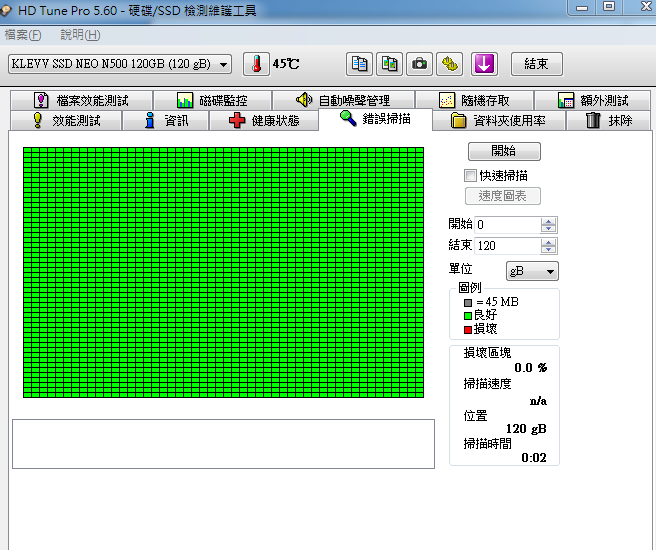This screenshot has height=550, width=656.
Task: Click the 結束 value input field
Action: (507, 246)
